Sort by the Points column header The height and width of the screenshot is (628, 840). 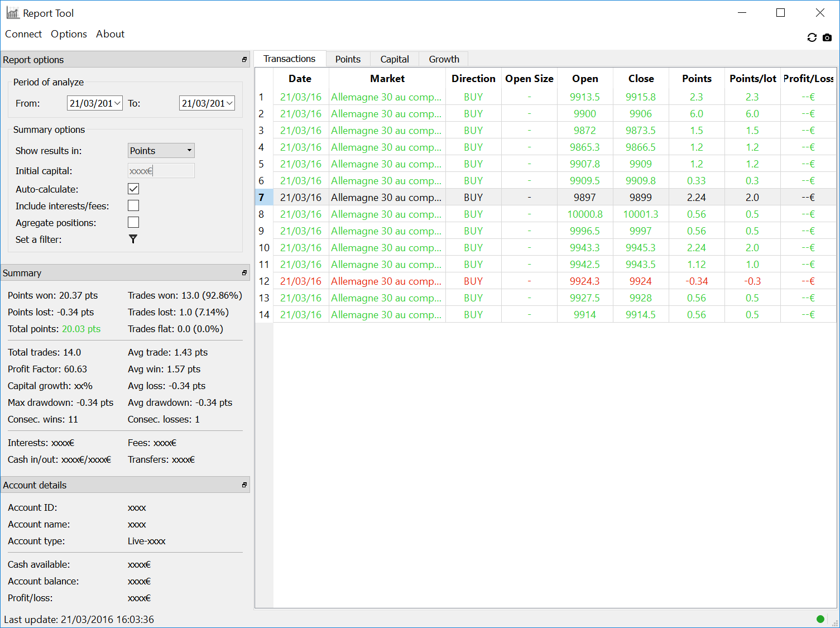[x=697, y=79]
